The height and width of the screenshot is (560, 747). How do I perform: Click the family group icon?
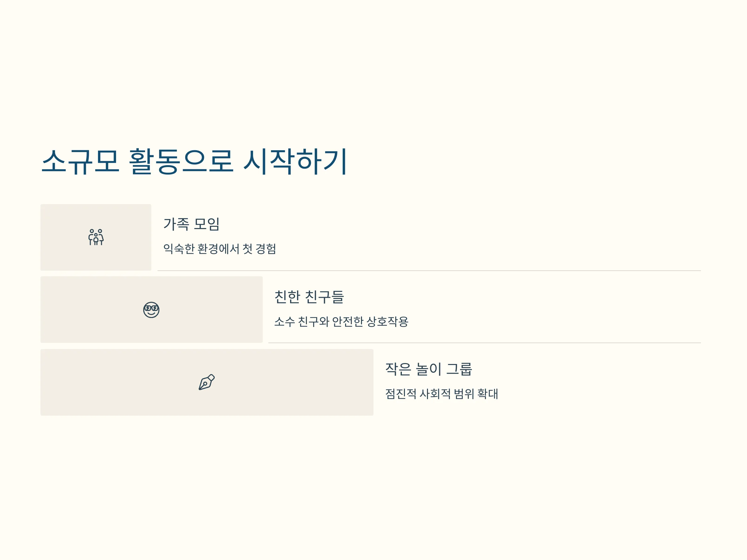pos(96,237)
